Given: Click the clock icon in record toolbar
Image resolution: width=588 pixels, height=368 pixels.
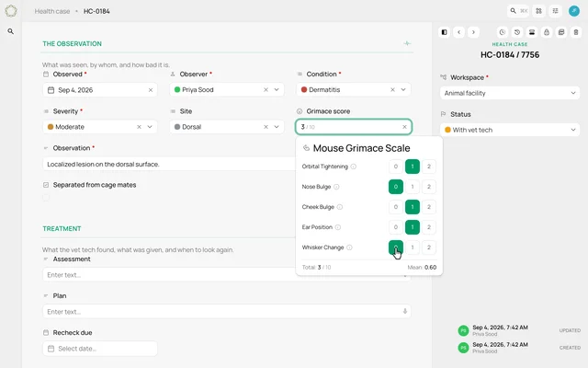Looking at the screenshot, I should pyautogui.click(x=503, y=32).
